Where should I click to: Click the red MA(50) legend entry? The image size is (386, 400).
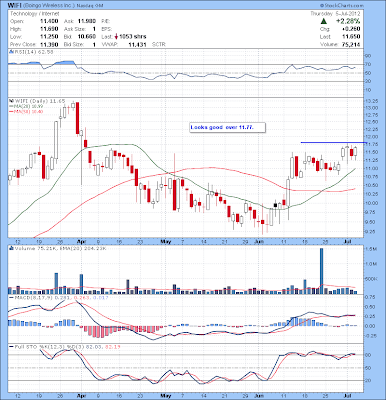click(27, 111)
